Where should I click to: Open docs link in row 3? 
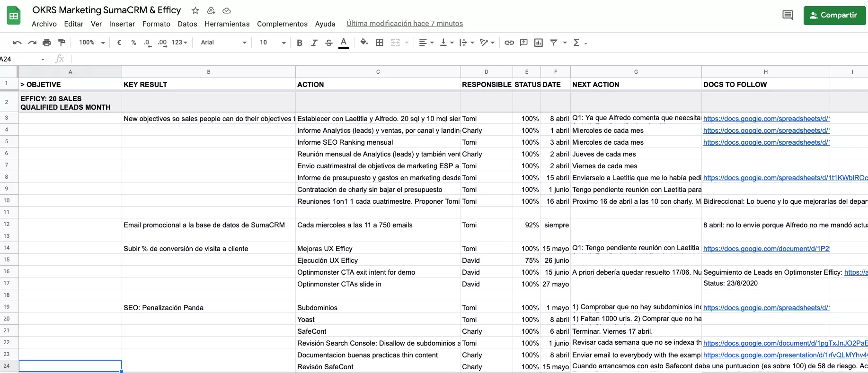pos(766,119)
